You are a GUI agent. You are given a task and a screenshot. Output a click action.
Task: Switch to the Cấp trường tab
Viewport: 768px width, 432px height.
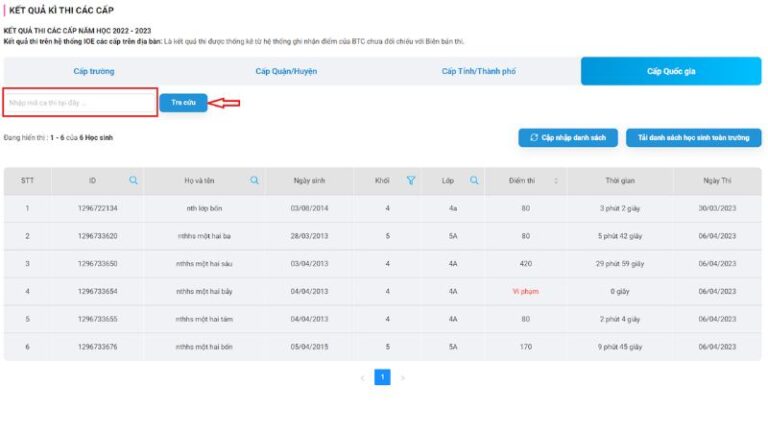coord(94,71)
